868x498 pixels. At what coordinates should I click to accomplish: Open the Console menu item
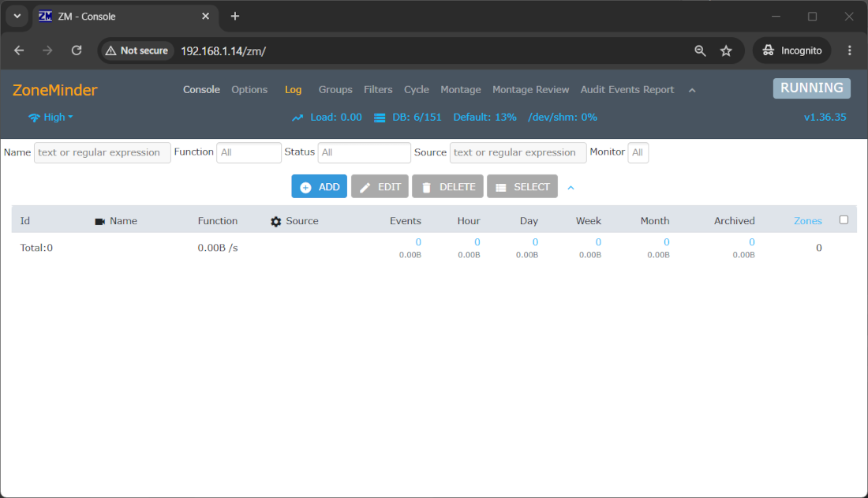click(201, 90)
